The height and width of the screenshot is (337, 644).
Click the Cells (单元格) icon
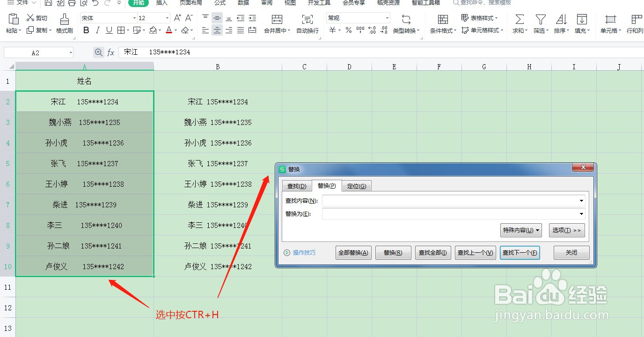click(x=610, y=19)
